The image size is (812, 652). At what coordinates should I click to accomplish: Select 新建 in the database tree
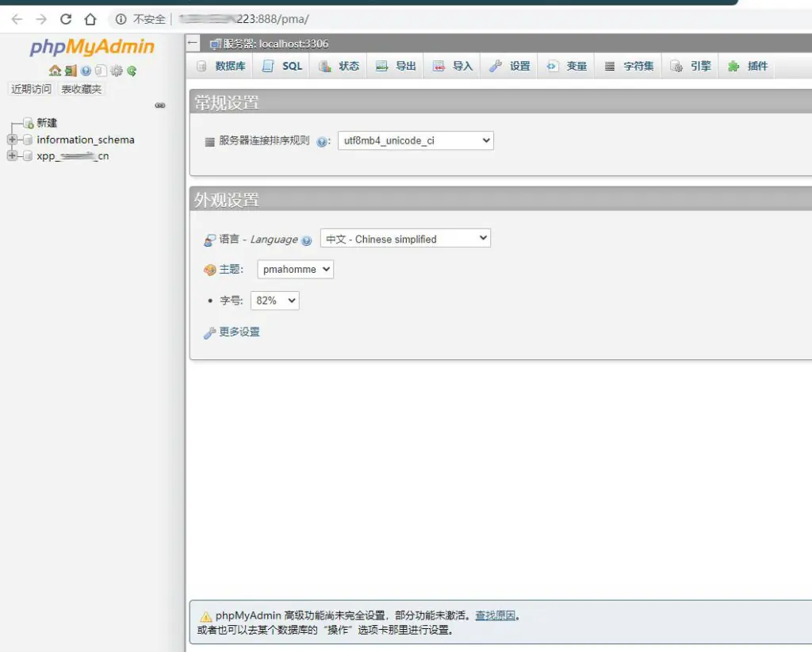pos(47,123)
